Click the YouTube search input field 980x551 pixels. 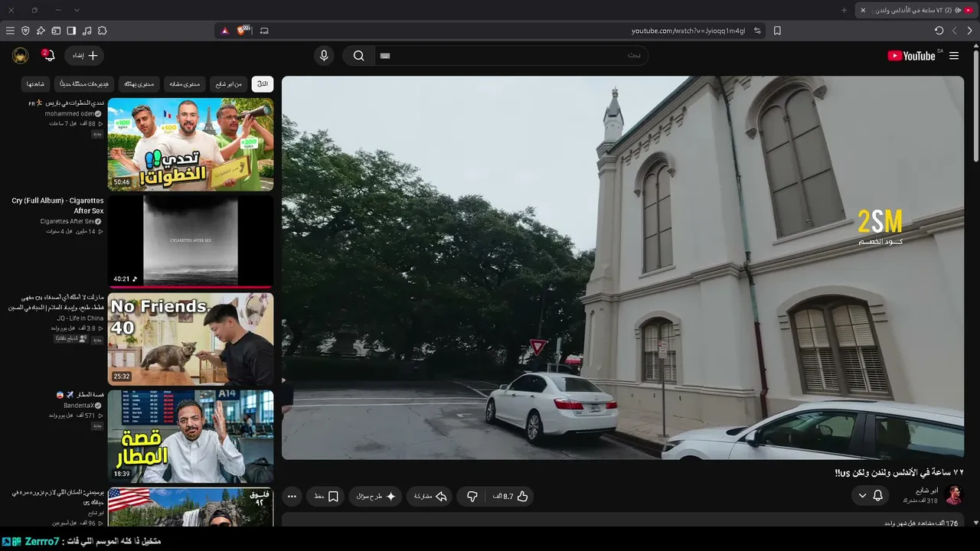[511, 56]
